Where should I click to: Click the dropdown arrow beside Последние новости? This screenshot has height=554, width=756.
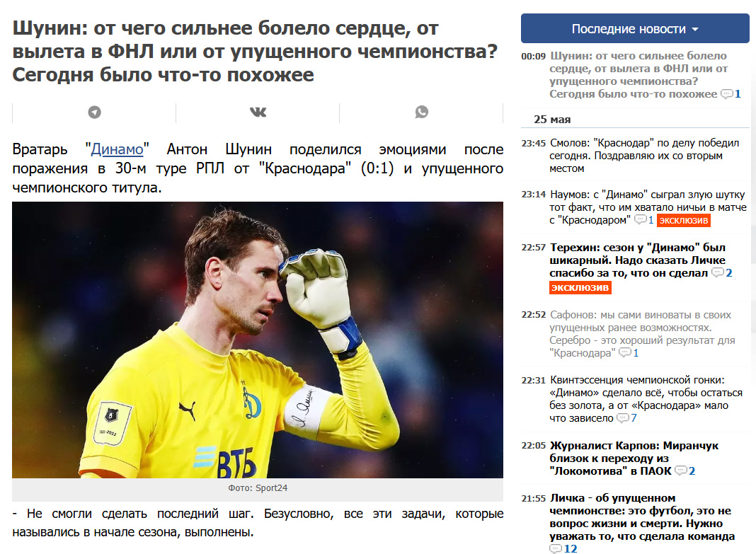695,30
